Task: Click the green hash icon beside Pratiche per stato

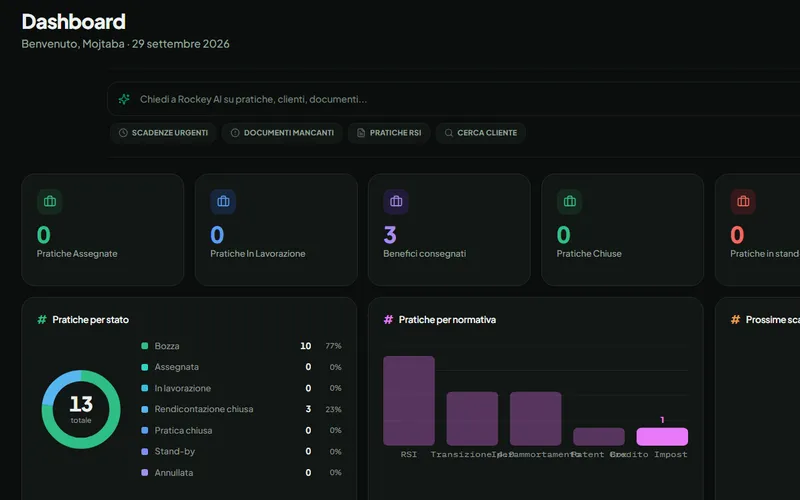Action: 42,319
